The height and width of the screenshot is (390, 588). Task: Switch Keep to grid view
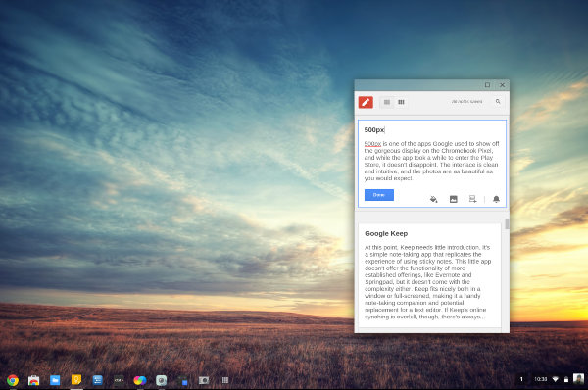tap(401, 102)
